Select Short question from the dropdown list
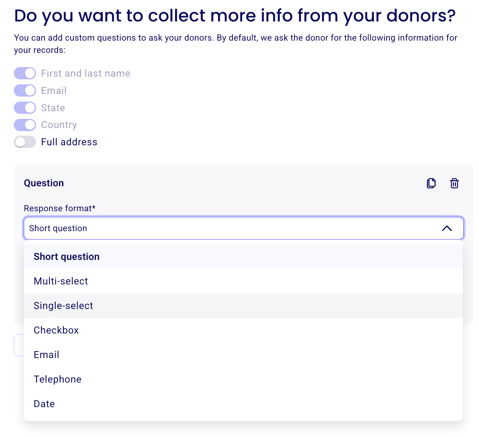 coord(243,257)
